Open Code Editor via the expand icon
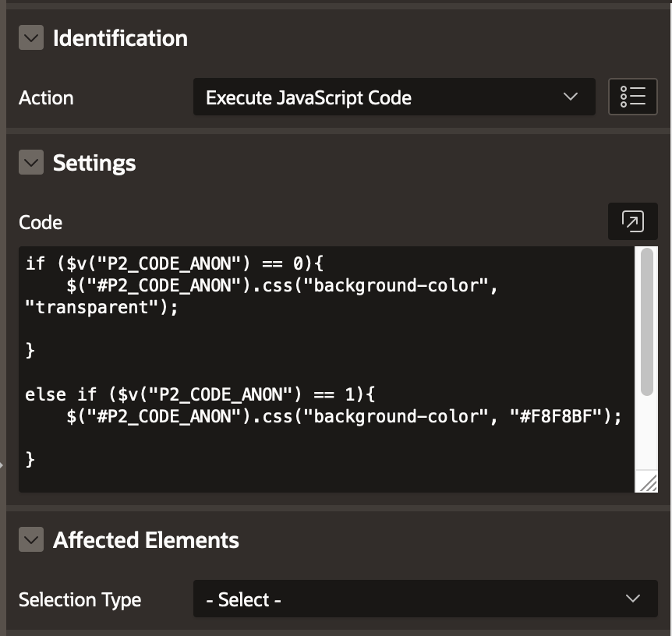Screen dimensions: 672x636 (632, 222)
